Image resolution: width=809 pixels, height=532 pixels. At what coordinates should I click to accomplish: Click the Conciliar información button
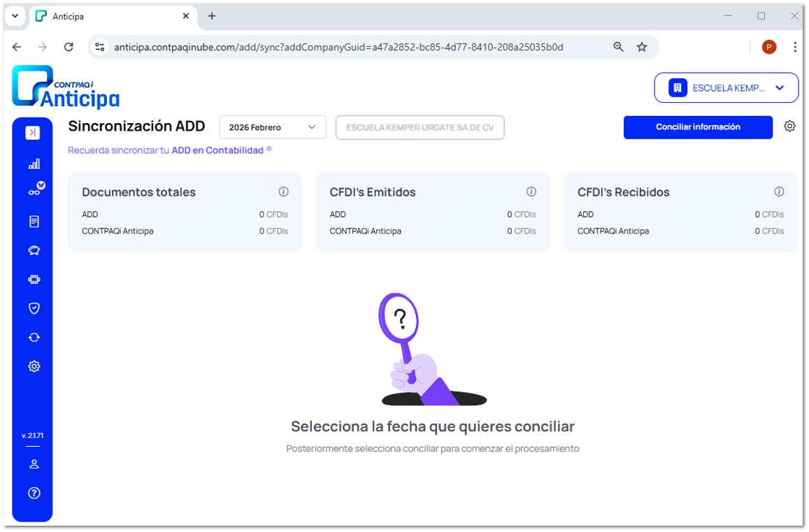tap(698, 127)
